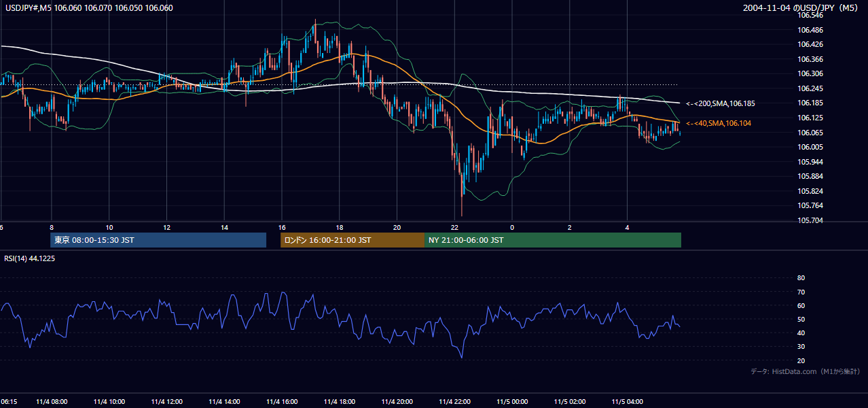Click the 11/5 04:00 time axis label
This screenshot has width=868, height=408.
click(x=628, y=401)
